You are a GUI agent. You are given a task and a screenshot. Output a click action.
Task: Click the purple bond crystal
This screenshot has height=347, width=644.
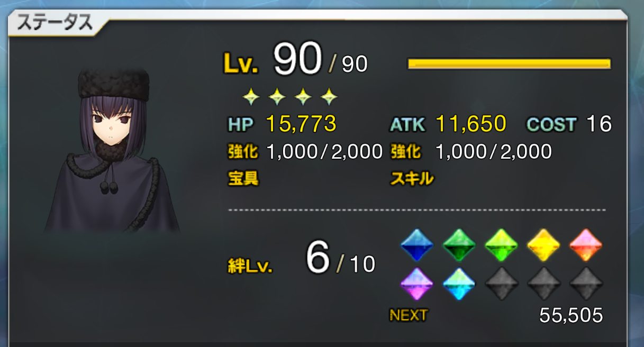click(417, 284)
